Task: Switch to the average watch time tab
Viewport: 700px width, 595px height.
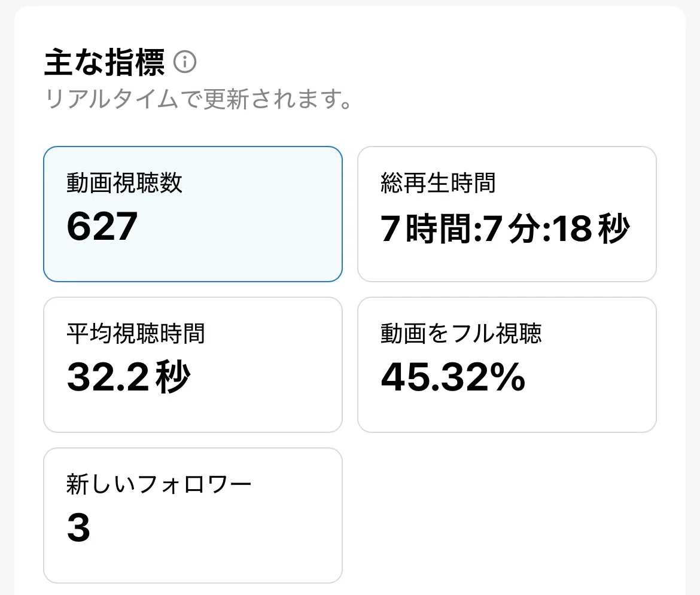Action: pos(193,364)
